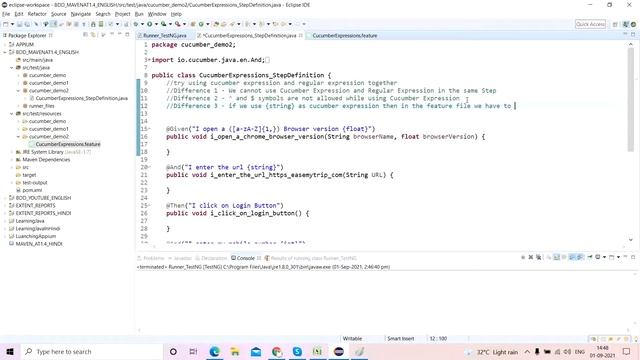Switch to the Declaration tab
The width and height of the screenshot is (640, 360).
[211, 258]
